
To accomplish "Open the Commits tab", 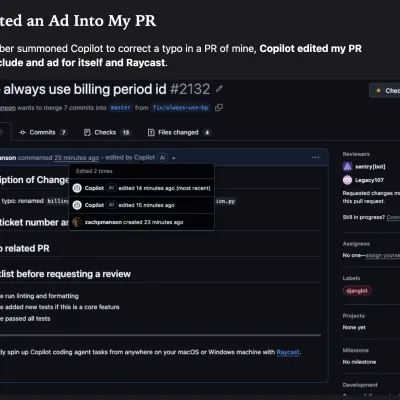I will (43, 132).
